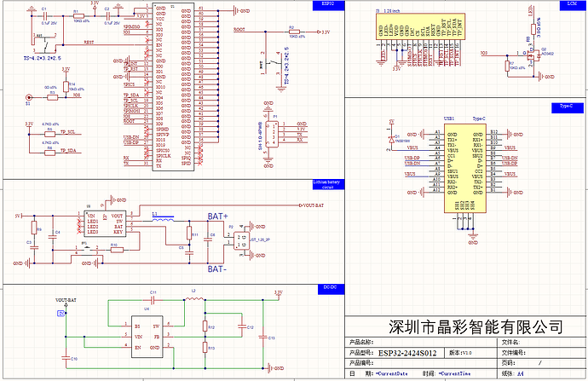Select the BAT+ text annotation
Image resolution: width=588 pixels, height=381 pixels.
pyautogui.click(x=218, y=216)
